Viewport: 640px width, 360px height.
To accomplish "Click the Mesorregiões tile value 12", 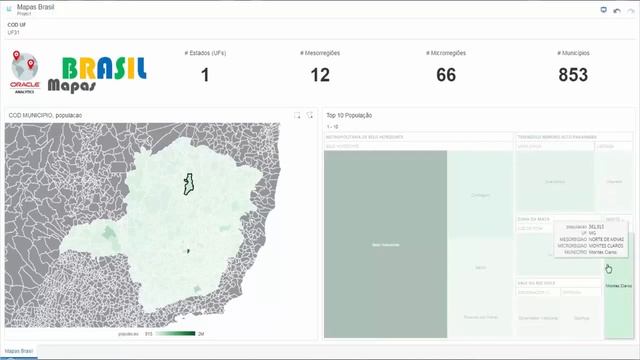I will coord(320,75).
